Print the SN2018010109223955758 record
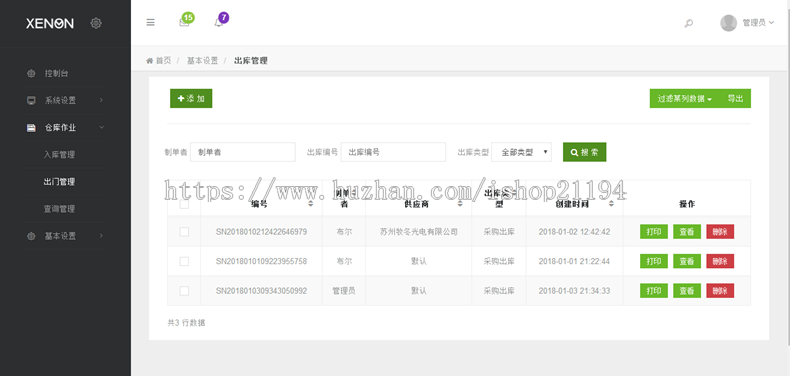This screenshot has height=376, width=790. [654, 261]
